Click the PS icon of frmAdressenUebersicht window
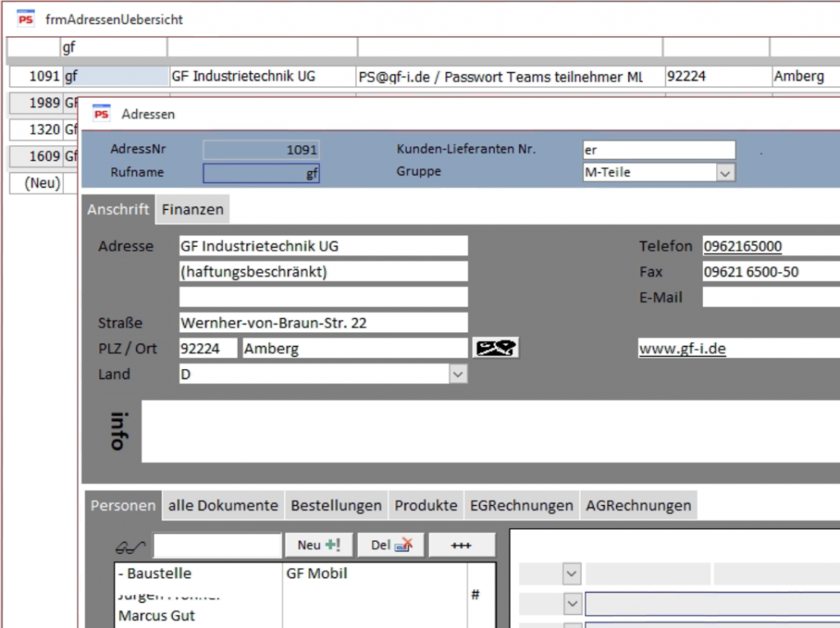This screenshot has height=628, width=840. (25, 19)
